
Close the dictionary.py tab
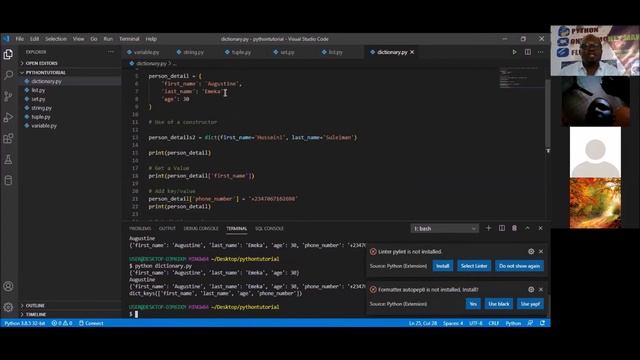(412, 52)
